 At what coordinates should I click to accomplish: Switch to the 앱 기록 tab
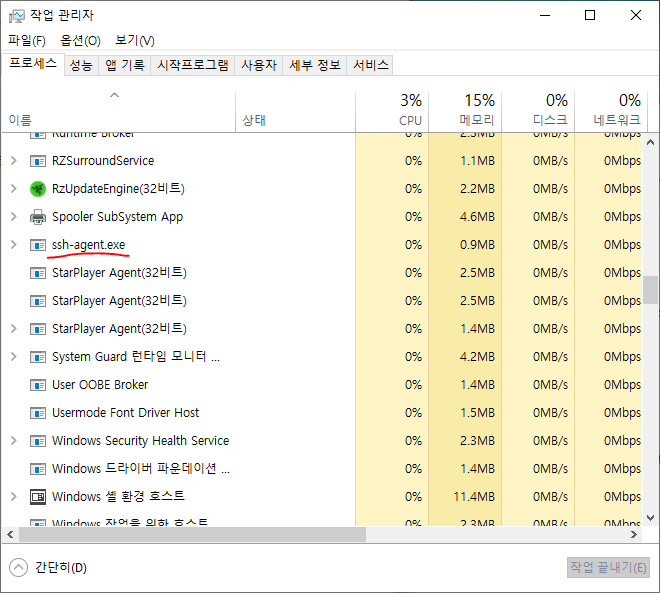point(125,65)
